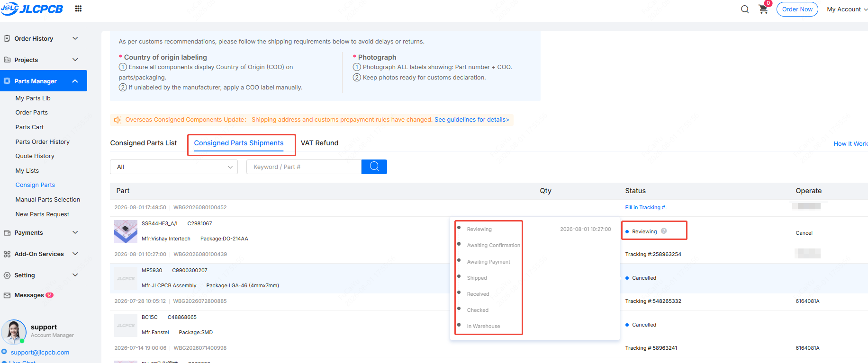Open site search magnifier in header

tap(745, 9)
